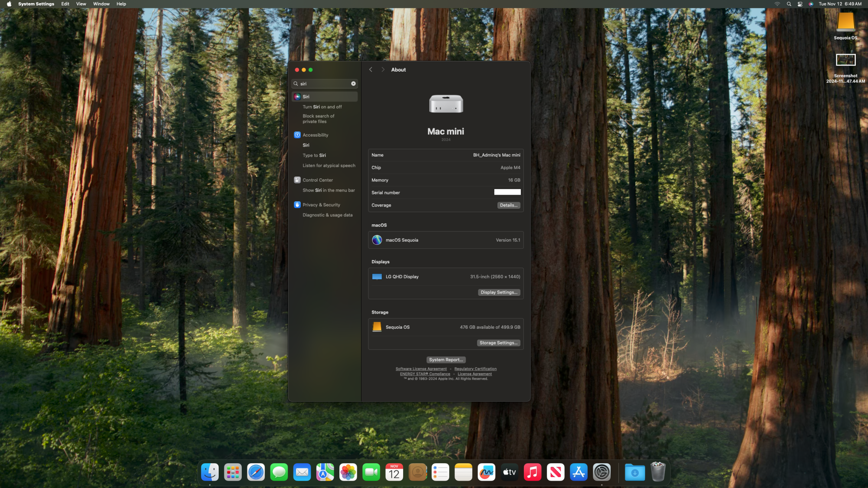The width and height of the screenshot is (868, 488).
Task: Click the coverage Details button
Action: tap(508, 205)
